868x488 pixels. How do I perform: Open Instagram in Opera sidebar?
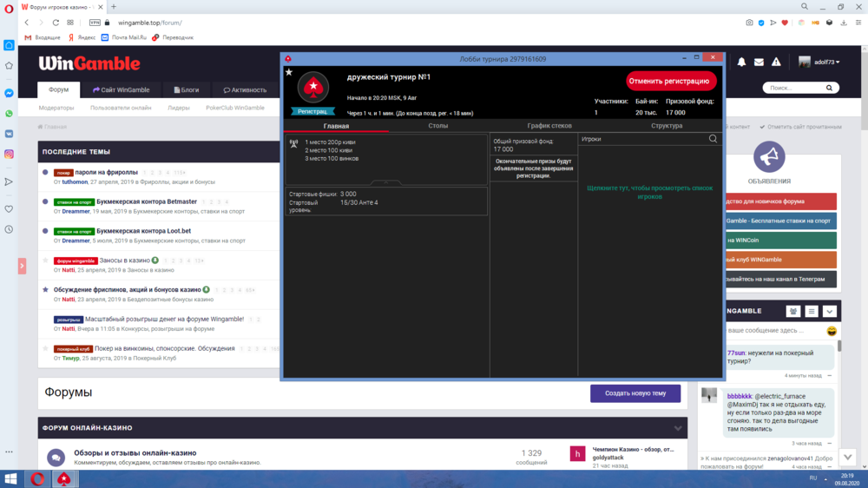click(x=9, y=154)
